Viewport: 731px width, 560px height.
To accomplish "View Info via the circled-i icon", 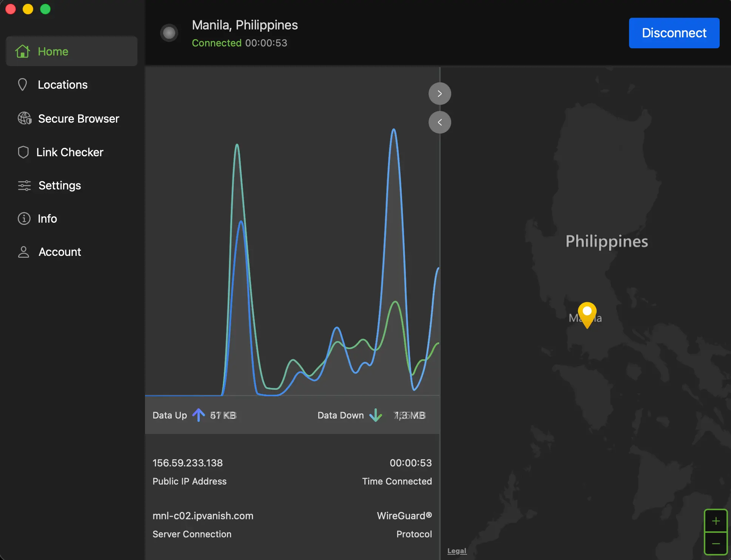I will 23,218.
